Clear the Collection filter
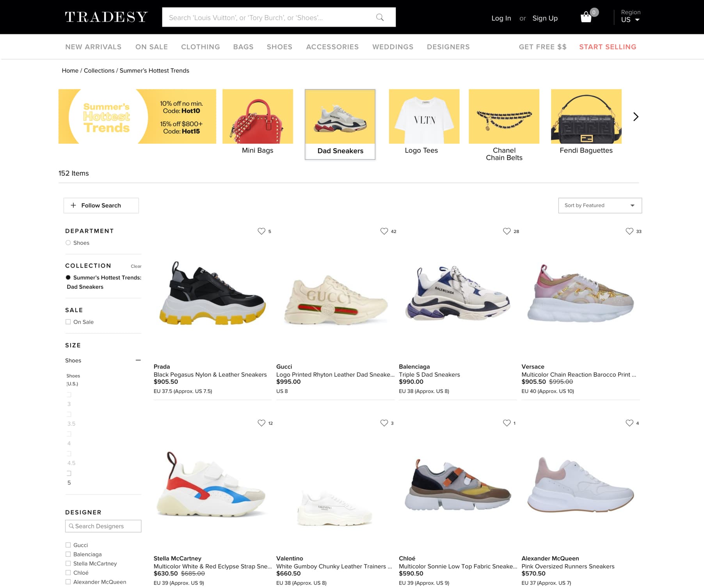Screen dimensions: 704x588 [x=136, y=266]
